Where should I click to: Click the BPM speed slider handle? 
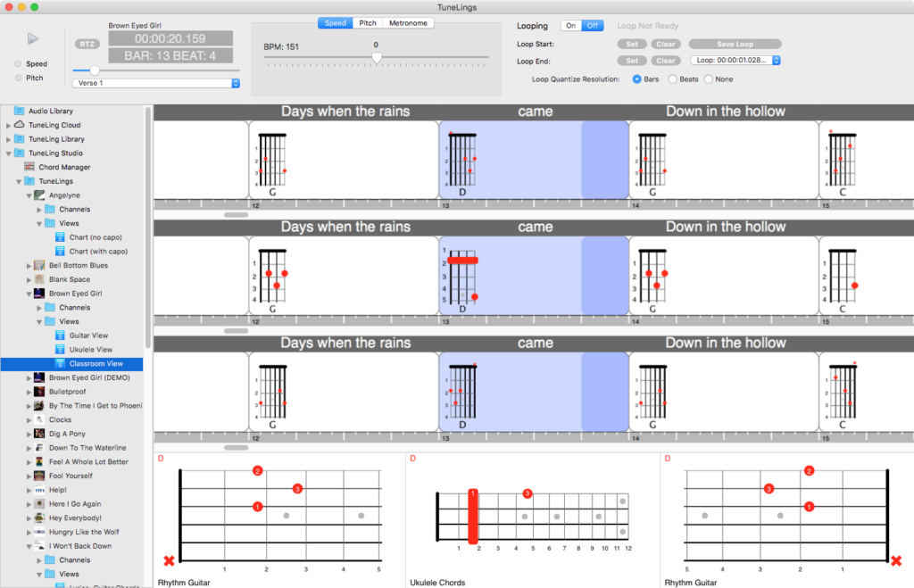(377, 58)
